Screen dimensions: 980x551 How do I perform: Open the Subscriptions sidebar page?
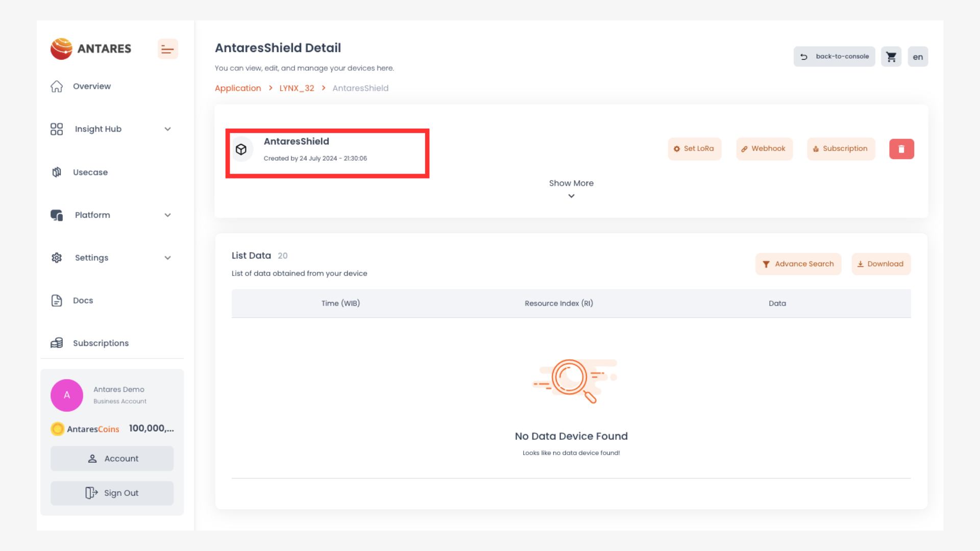(101, 343)
